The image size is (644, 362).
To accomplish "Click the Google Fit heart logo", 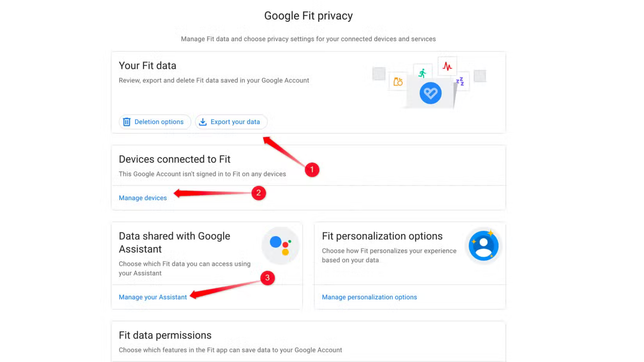I will [430, 93].
